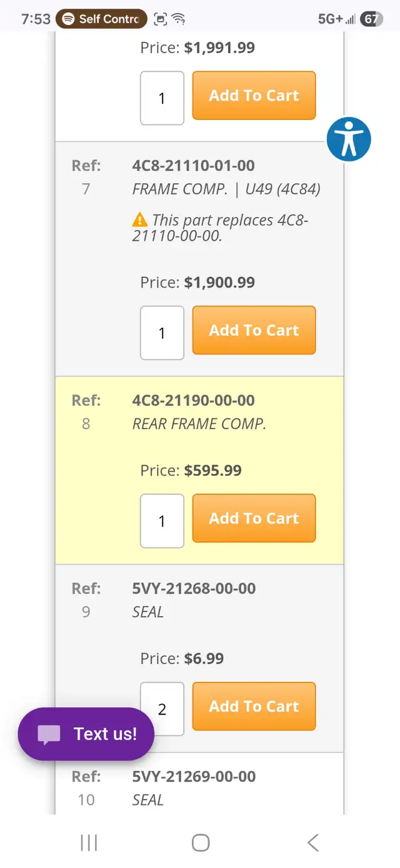400x868 pixels.
Task: Tap the battery indicator showing 67
Action: click(x=371, y=19)
